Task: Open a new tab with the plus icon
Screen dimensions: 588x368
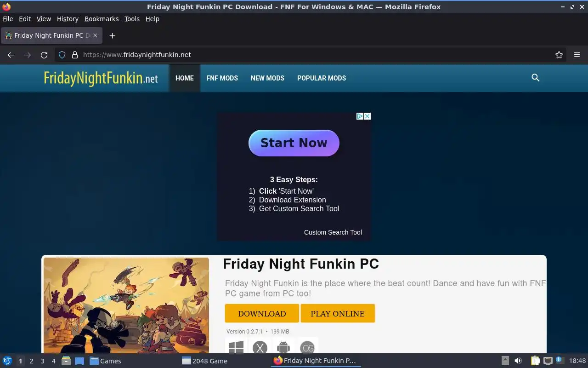Action: tap(112, 35)
